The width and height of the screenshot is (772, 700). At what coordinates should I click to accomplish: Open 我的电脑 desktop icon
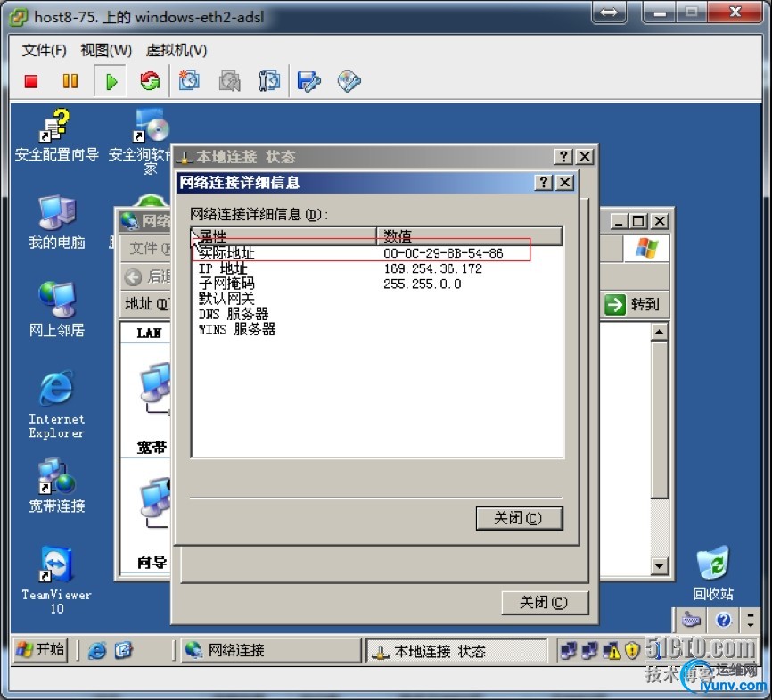coord(56,223)
